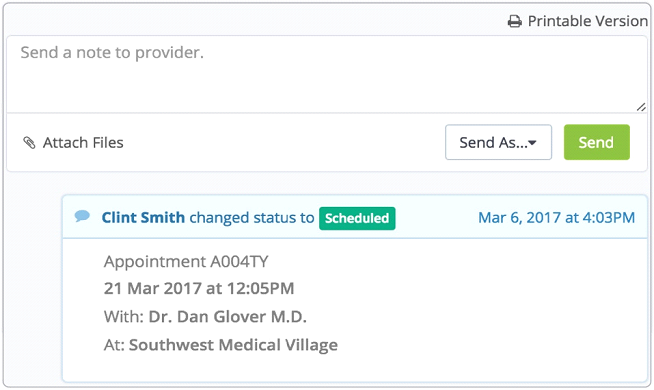Click the green Send button
Viewport: 654px width, 390px height.
tap(597, 142)
